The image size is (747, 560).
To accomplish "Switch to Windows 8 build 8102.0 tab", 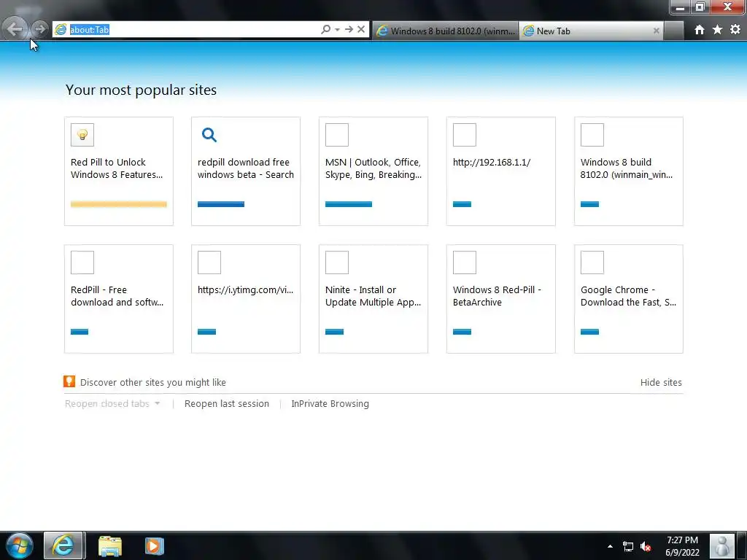I will click(446, 31).
